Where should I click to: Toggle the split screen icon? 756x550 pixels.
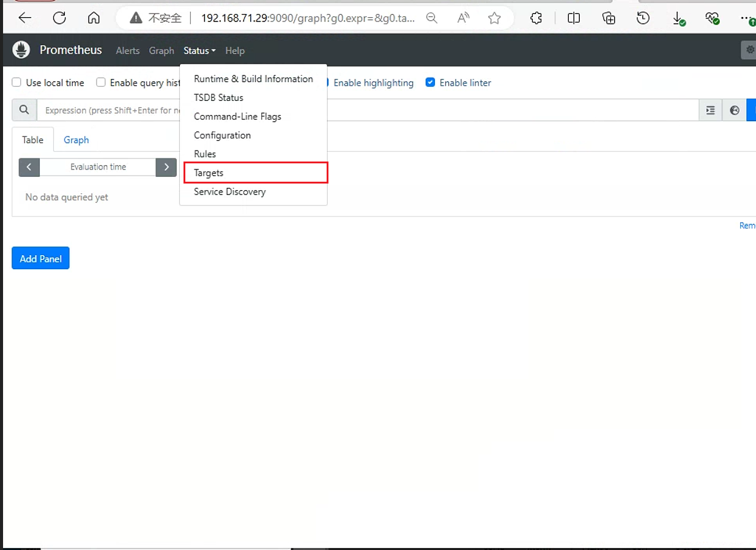[x=574, y=18]
